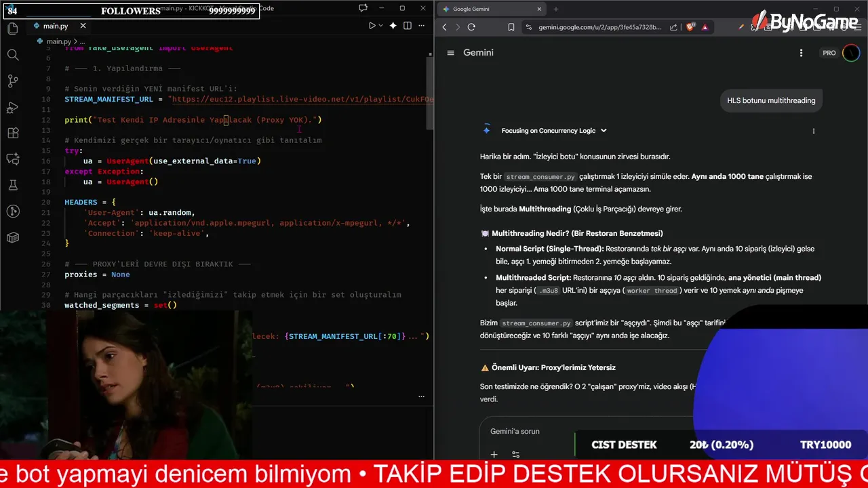Close the main.py editor tab
Image resolution: width=868 pixels, height=488 pixels.
tap(83, 26)
